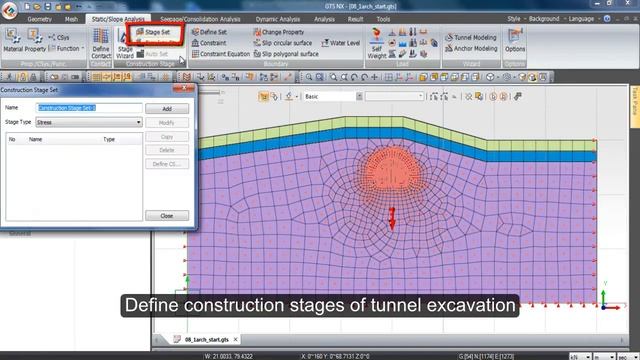Click Close in Construction Stage Set dialog
640x360 pixels.
click(167, 216)
